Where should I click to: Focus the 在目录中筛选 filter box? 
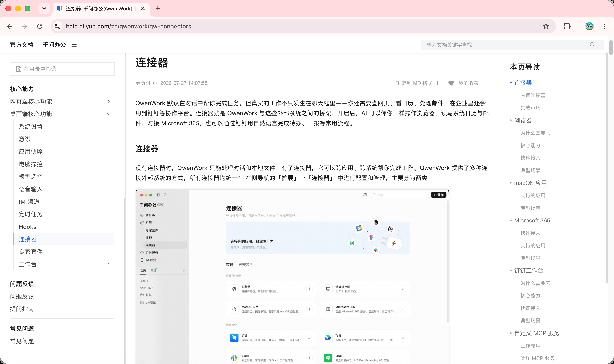coord(62,69)
